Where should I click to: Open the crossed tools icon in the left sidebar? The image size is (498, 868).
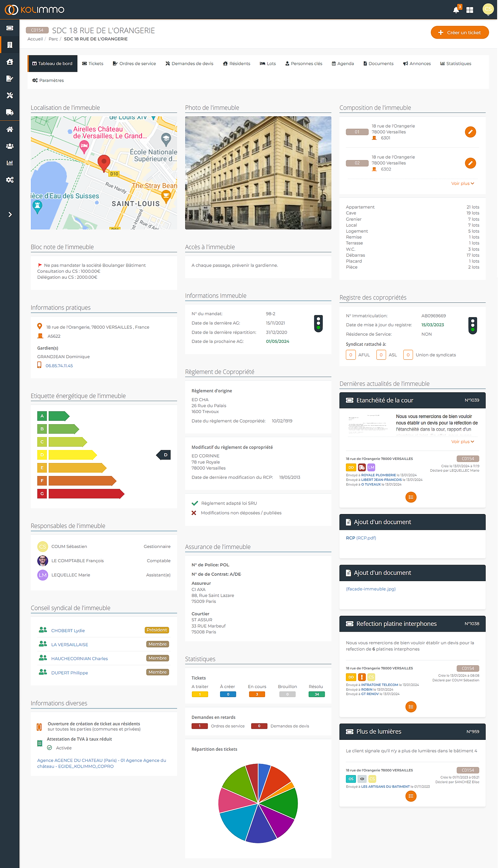coord(10,95)
